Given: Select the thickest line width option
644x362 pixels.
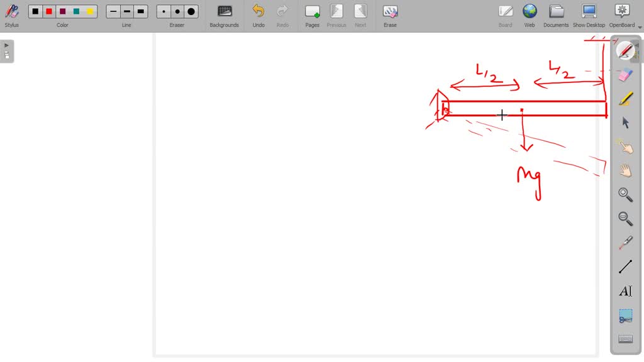Looking at the screenshot, I should click(140, 11).
